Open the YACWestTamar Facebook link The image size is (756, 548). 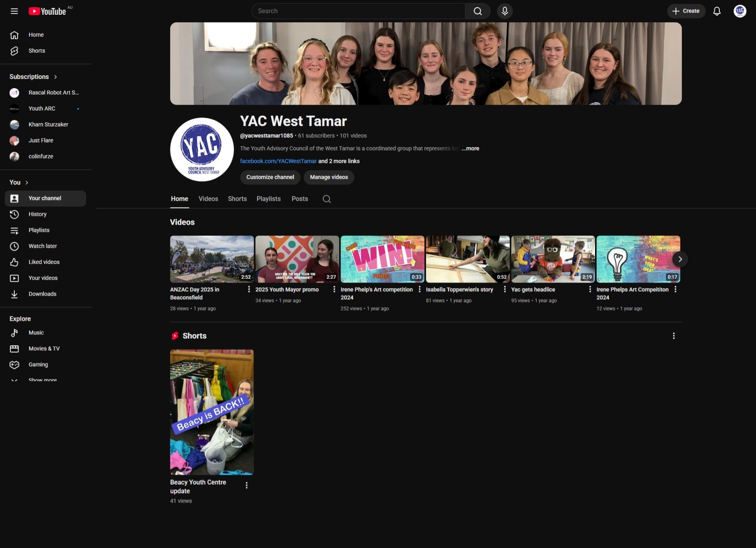(278, 161)
